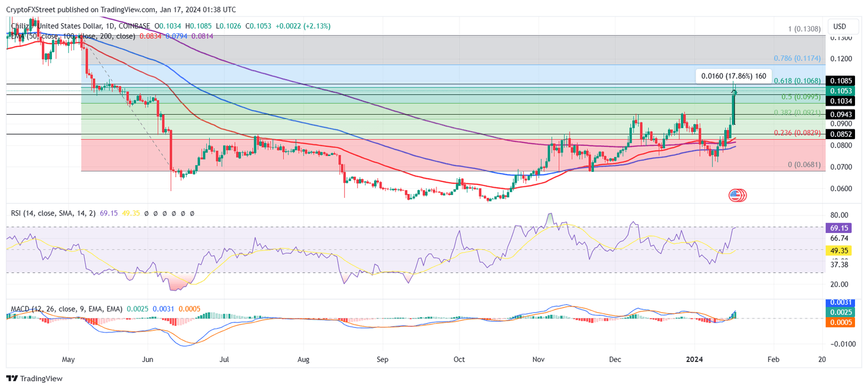Click the purple EMA value 0.0814
The width and height of the screenshot is (868, 389).
[202, 36]
